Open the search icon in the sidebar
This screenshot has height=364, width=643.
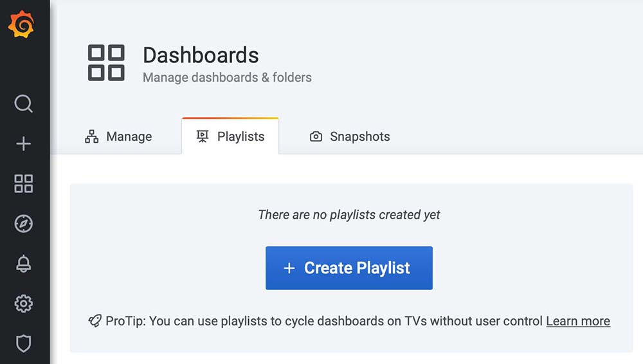[x=23, y=104]
